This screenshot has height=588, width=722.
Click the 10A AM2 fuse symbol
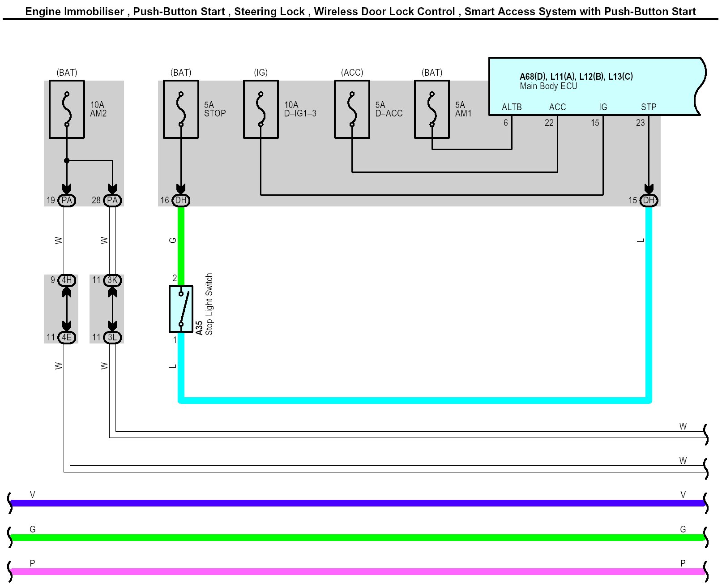point(67,109)
